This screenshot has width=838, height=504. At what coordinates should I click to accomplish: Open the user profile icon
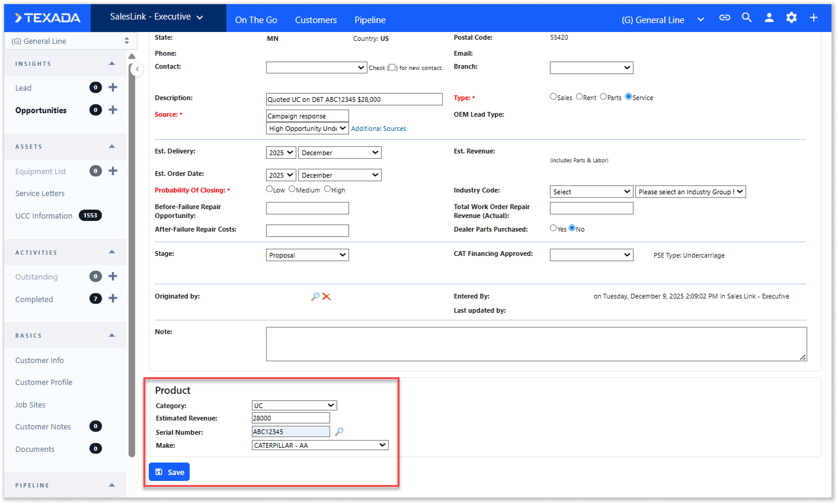(x=769, y=18)
